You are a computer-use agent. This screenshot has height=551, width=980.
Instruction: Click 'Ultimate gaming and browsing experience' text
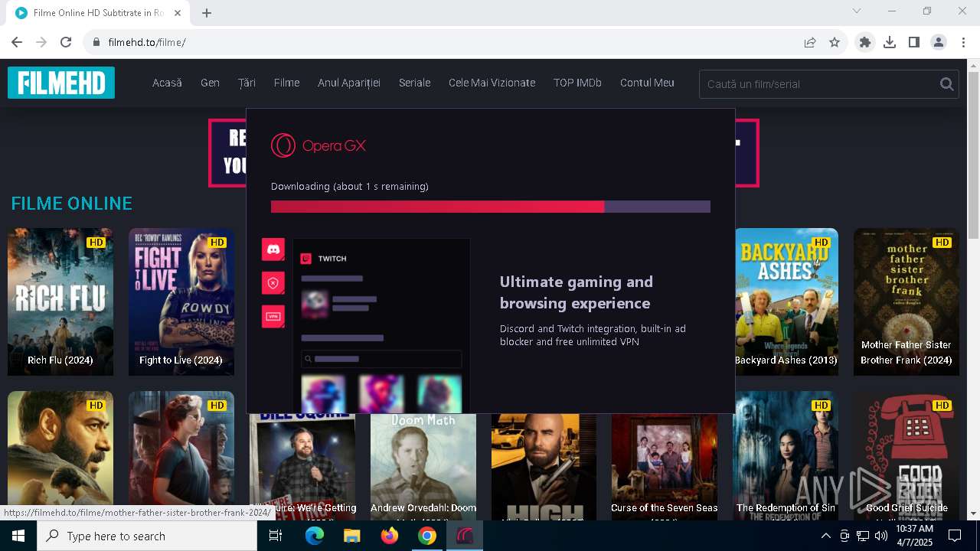577,292
